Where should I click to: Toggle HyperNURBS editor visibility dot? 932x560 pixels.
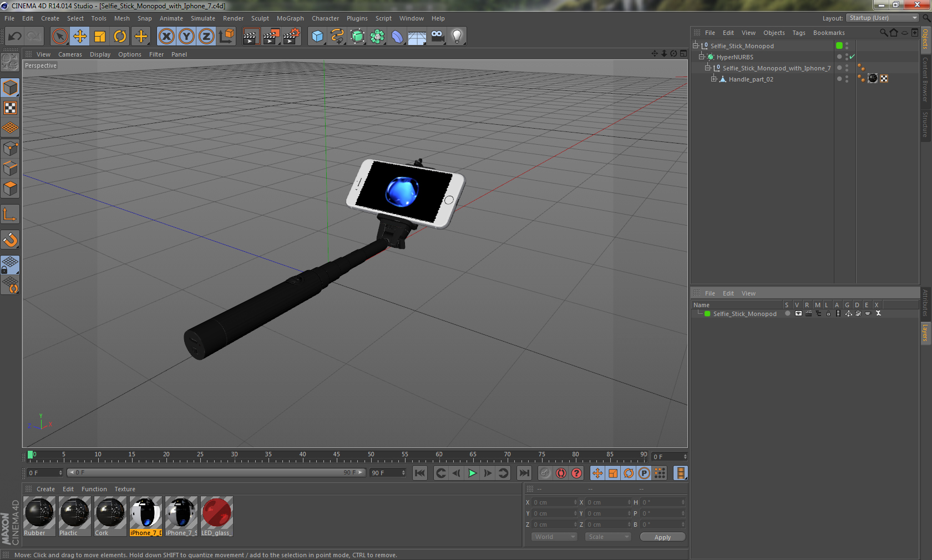(x=847, y=55)
